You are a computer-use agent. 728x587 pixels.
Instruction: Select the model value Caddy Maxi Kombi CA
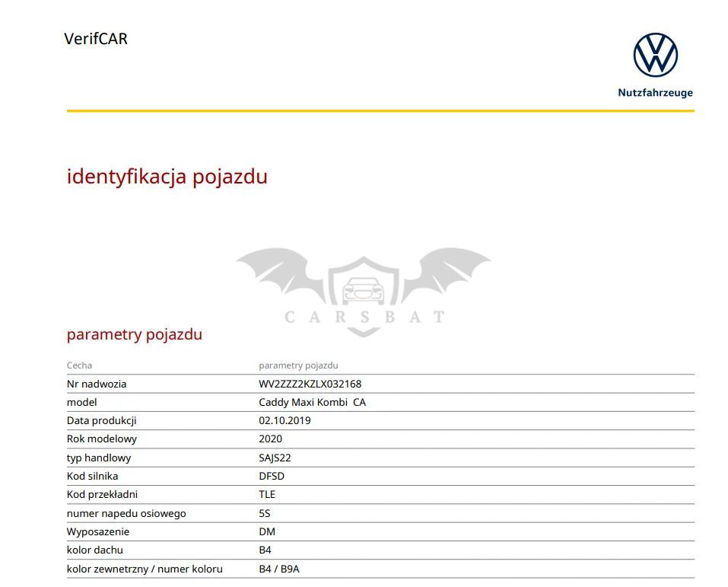pos(312,402)
